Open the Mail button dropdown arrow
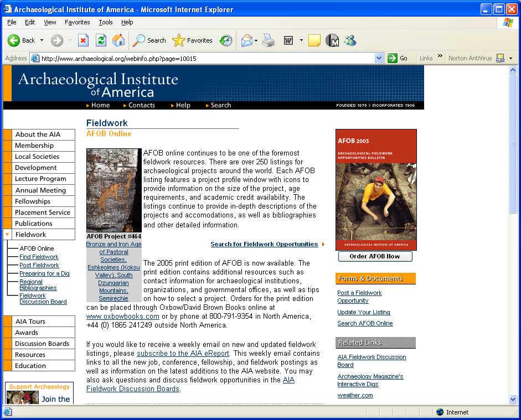The image size is (521, 420). coord(256,40)
